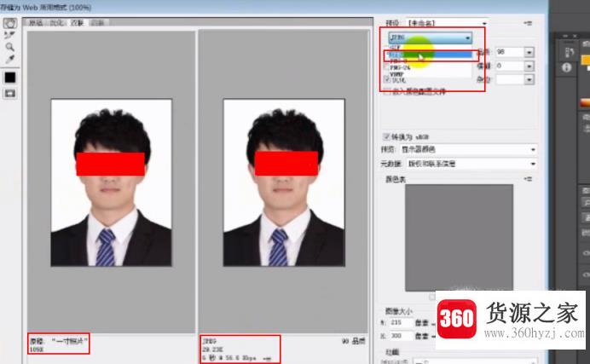This screenshot has width=590, height=364.
Task: Click the image width field 215
Action: [401, 322]
